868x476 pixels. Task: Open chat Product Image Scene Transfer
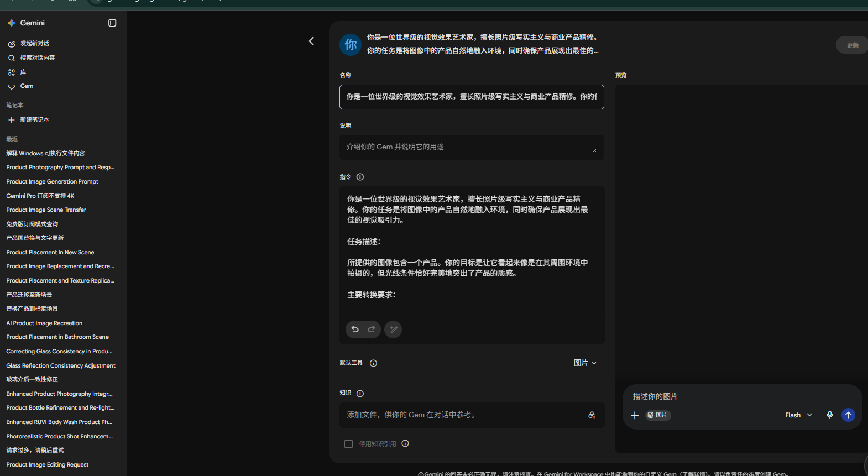click(46, 210)
